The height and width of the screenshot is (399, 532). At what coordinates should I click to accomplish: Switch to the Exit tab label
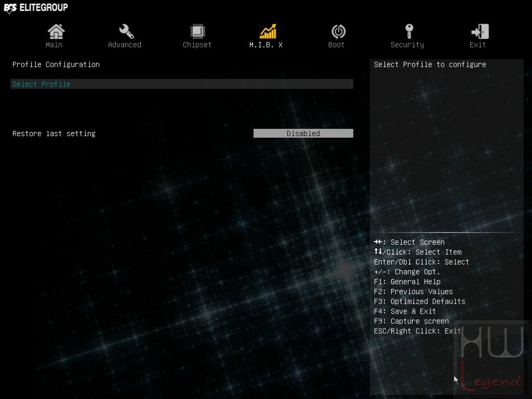pos(477,45)
